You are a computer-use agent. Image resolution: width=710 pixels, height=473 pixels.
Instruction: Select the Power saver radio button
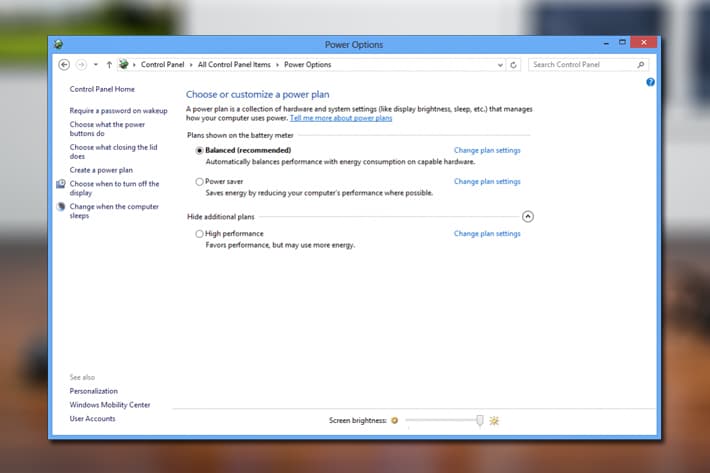pyautogui.click(x=199, y=182)
